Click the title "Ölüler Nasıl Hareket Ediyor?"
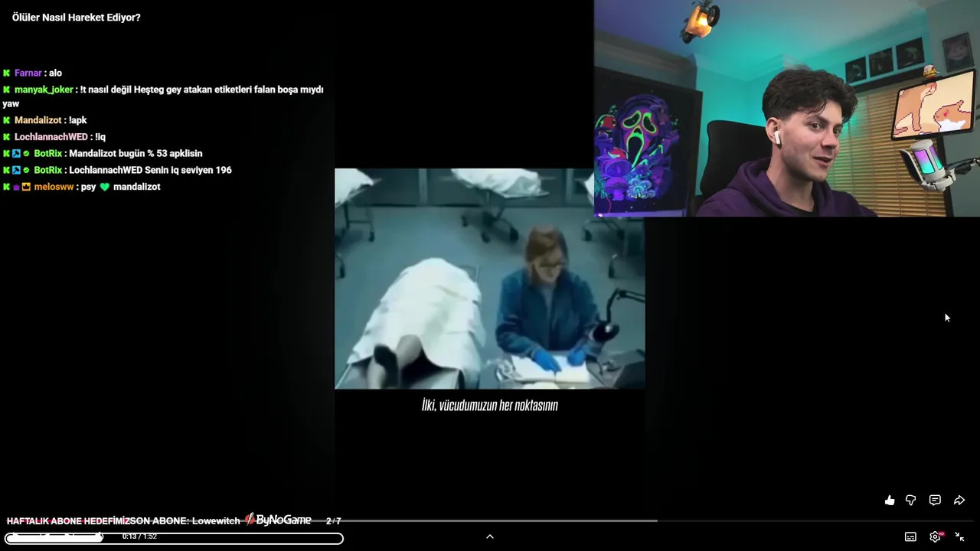 pyautogui.click(x=77, y=18)
